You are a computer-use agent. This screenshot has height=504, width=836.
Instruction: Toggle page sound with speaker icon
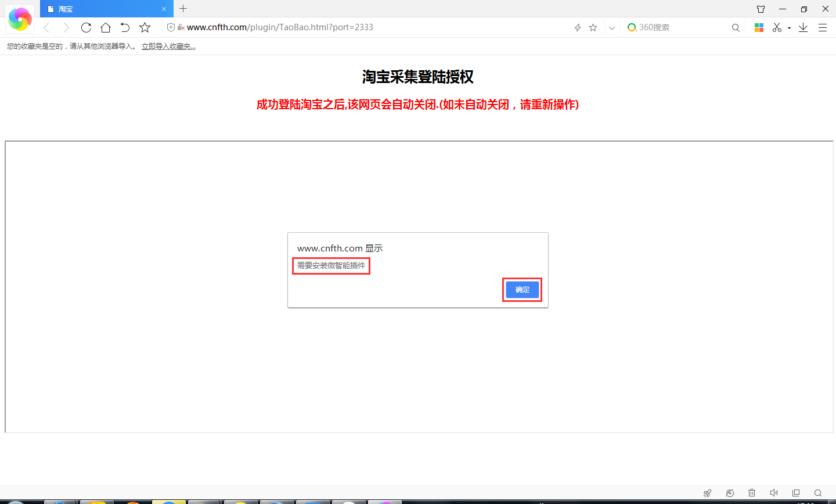(x=774, y=492)
